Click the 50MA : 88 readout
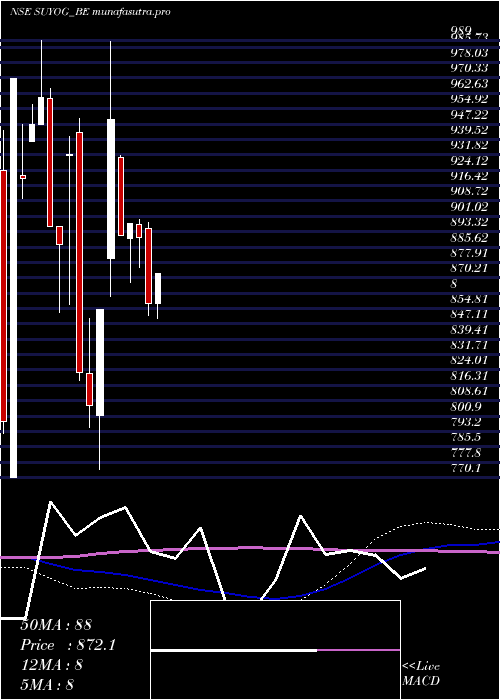Viewport: 500px width, 700px height. (x=56, y=625)
